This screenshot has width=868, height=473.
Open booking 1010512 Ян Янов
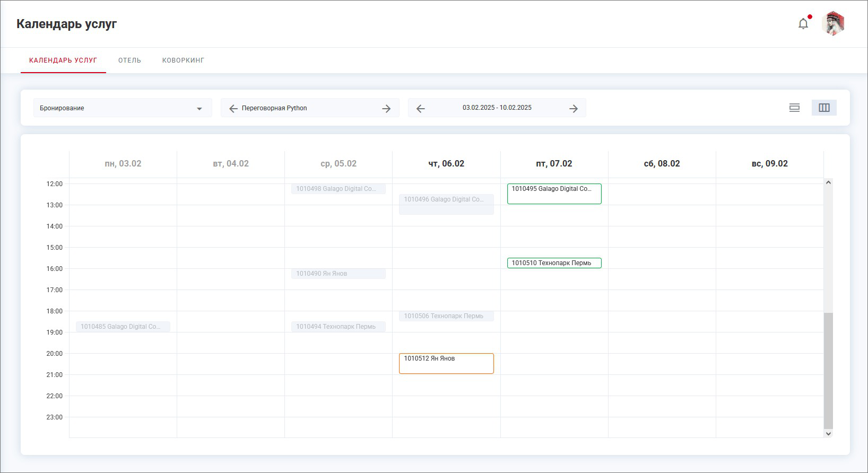pyautogui.click(x=446, y=363)
